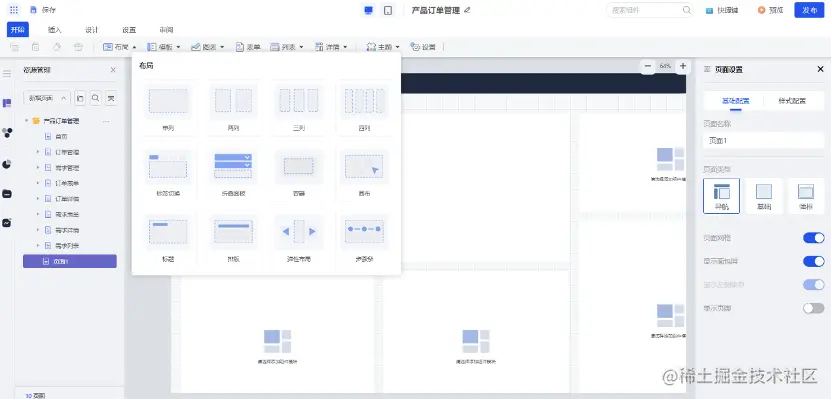The width and height of the screenshot is (832, 400).
Task: Click the toolbar eraser icon
Action: (57, 47)
